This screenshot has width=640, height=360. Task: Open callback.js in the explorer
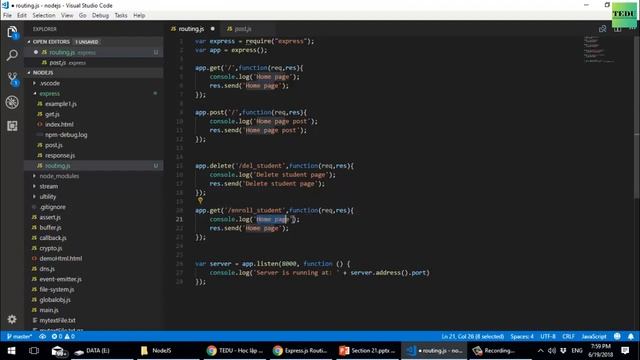click(53, 238)
